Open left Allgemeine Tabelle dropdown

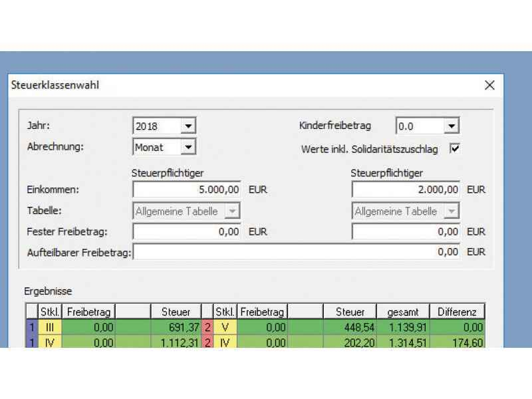pyautogui.click(x=232, y=211)
